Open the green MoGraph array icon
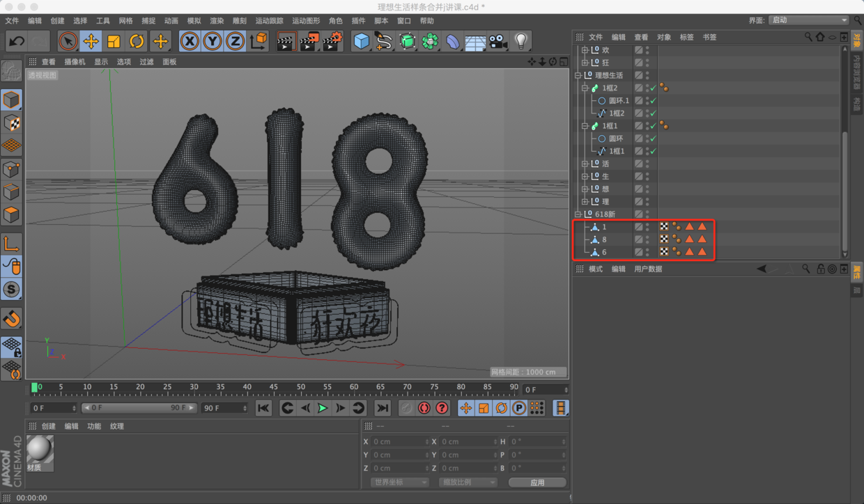 pyautogui.click(x=430, y=41)
